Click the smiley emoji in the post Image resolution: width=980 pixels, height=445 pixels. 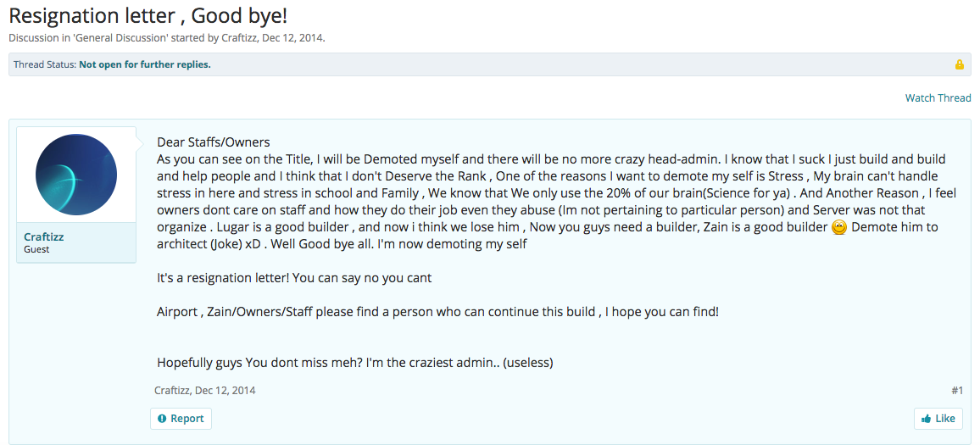pos(840,227)
